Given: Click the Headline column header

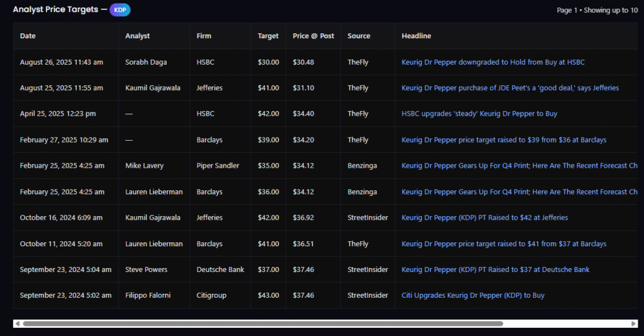Looking at the screenshot, I should click(416, 36).
